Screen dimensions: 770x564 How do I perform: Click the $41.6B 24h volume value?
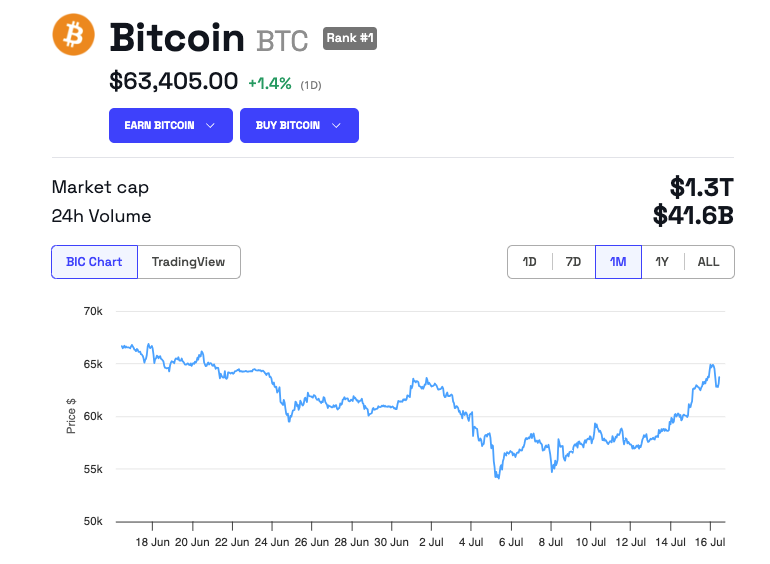pos(693,215)
